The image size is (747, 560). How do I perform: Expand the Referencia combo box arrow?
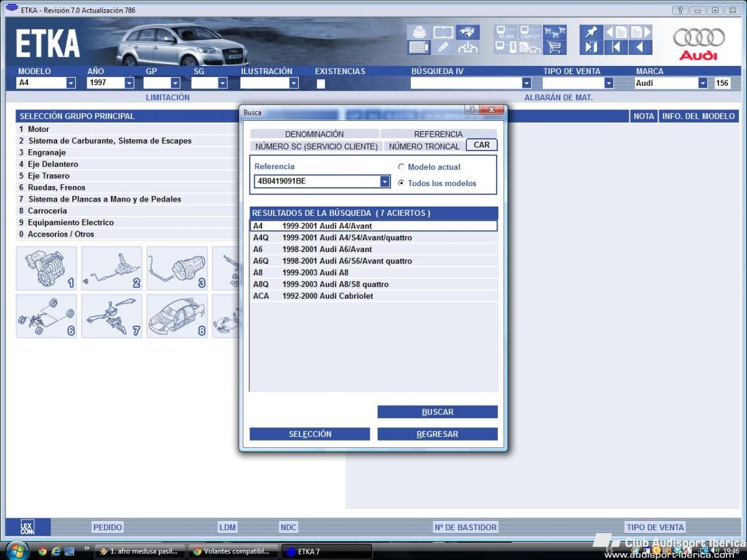pos(385,182)
